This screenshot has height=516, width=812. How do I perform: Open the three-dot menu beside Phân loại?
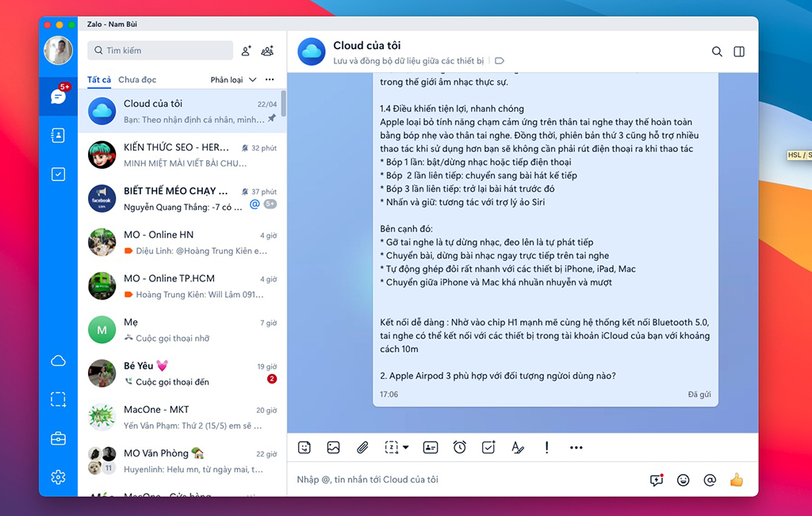270,79
